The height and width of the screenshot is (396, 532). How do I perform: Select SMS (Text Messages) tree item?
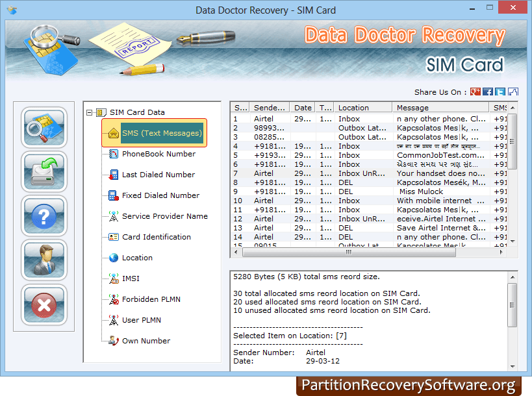[162, 133]
